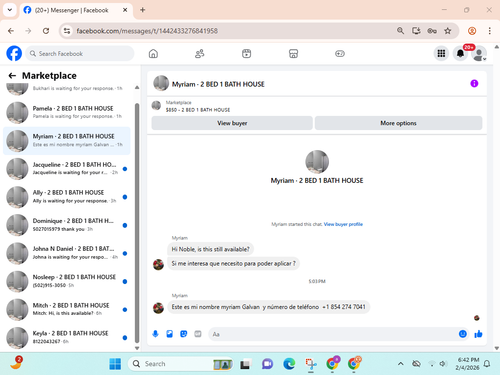The width and height of the screenshot is (500, 375).
Task: Open site information icon in address bar
Action: coord(67,31)
